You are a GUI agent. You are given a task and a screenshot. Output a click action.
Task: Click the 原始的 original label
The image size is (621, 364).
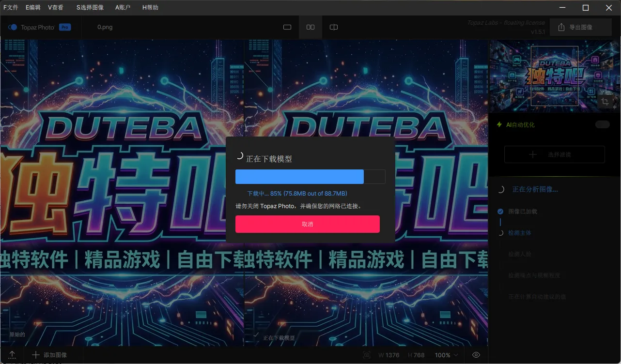coord(17,334)
